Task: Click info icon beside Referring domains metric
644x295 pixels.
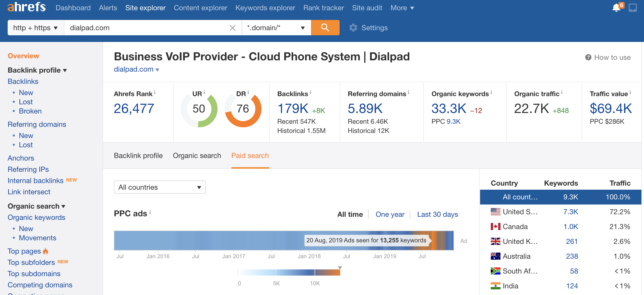Action: [409, 92]
